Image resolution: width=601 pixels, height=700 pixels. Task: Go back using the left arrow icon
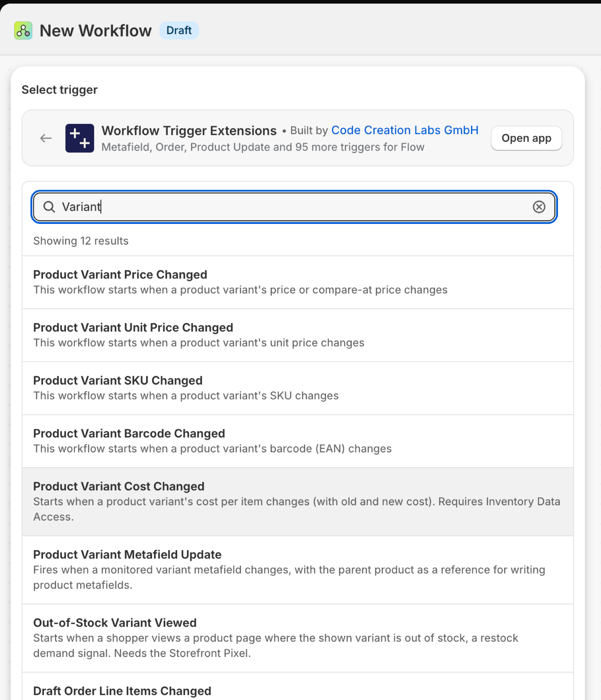coord(46,138)
